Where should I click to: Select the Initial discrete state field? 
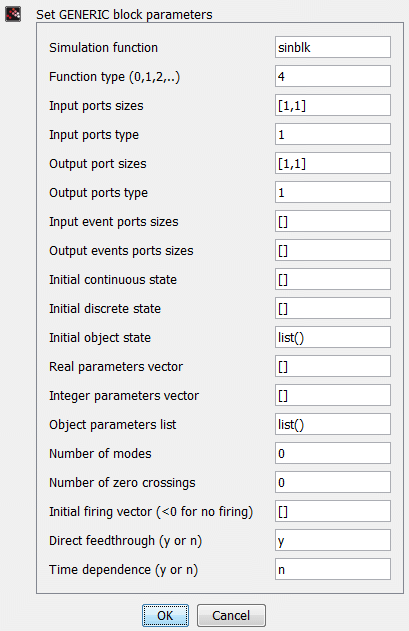point(333,308)
